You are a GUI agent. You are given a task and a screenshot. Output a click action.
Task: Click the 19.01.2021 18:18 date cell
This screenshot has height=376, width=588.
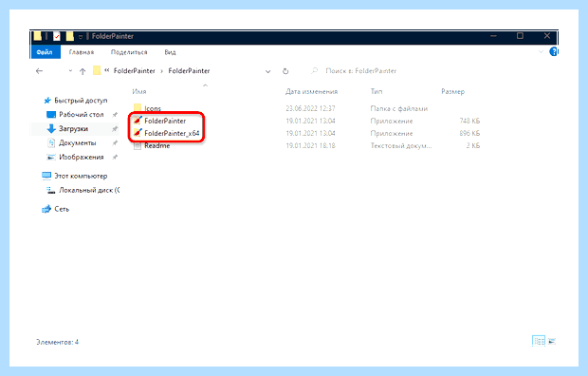[x=310, y=145]
